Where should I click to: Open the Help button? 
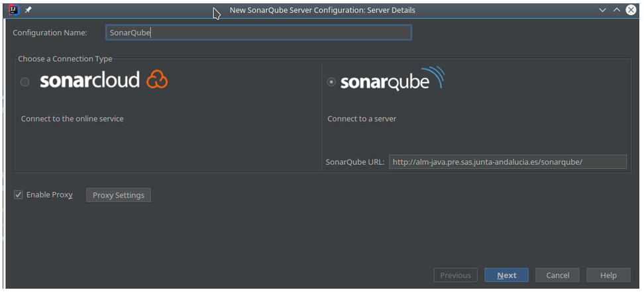click(x=608, y=275)
